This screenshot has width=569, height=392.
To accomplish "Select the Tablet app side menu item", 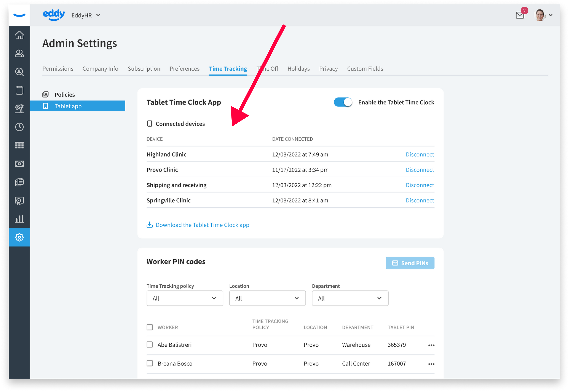I will tap(78, 106).
